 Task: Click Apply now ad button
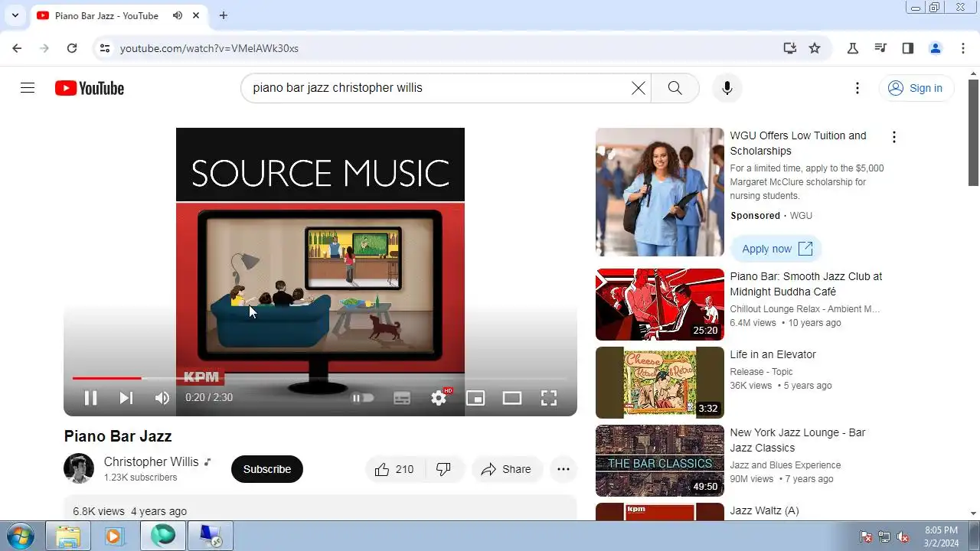[776, 249]
